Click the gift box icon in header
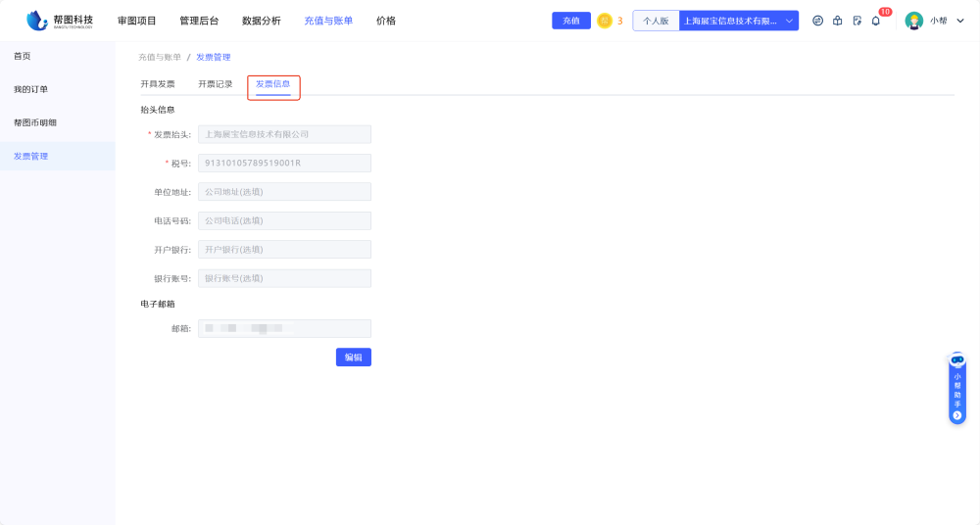This screenshot has width=980, height=525. (838, 21)
